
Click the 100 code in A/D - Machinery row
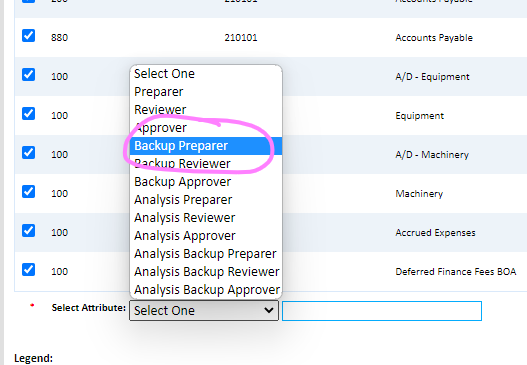click(x=59, y=154)
